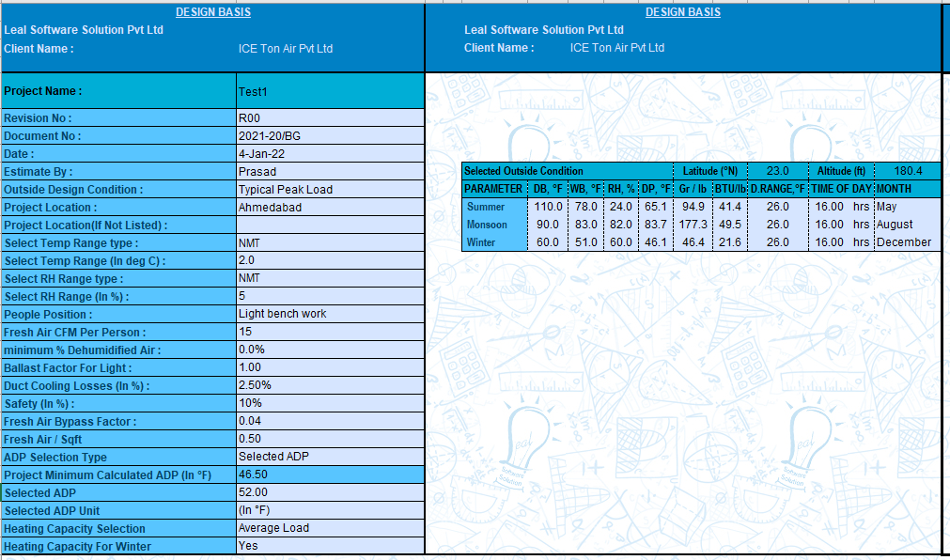Click the Date cell showing 4-Jan-22
The image size is (950, 560).
(x=330, y=154)
